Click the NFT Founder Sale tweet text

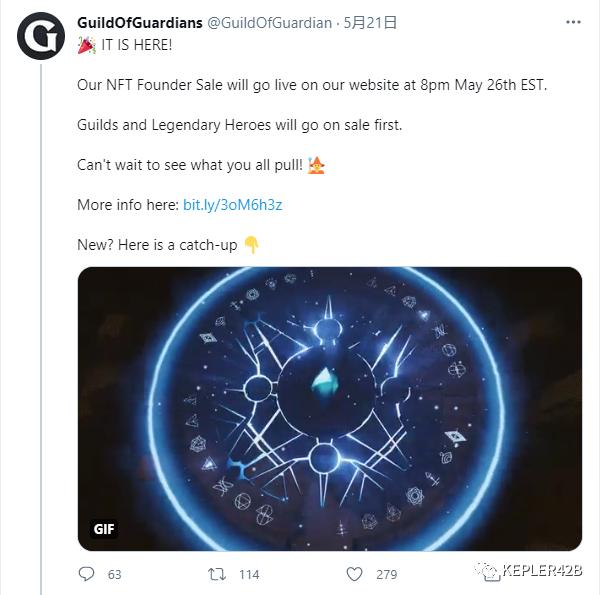point(312,85)
